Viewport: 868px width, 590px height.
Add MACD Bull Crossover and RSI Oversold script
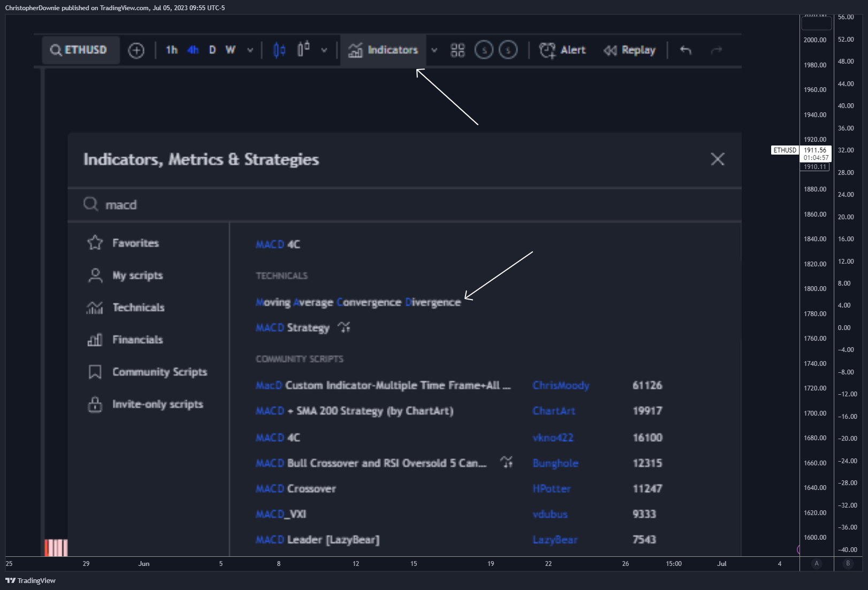(x=371, y=463)
